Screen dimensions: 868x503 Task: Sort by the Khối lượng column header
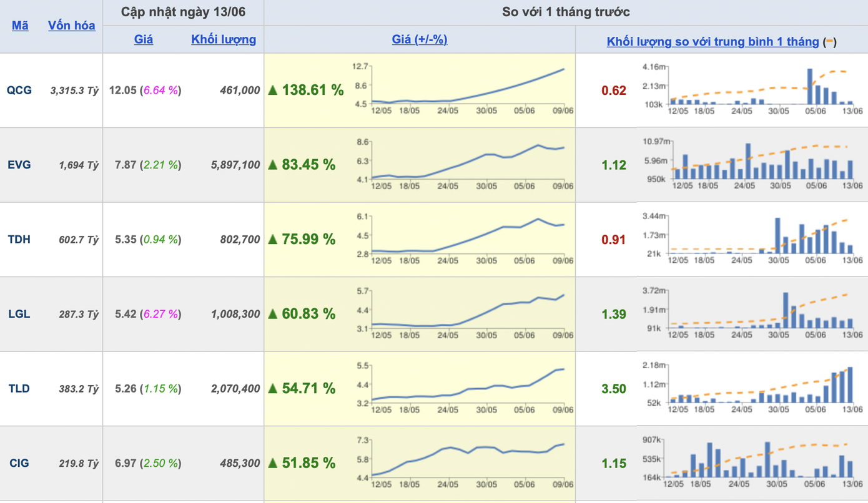click(224, 39)
